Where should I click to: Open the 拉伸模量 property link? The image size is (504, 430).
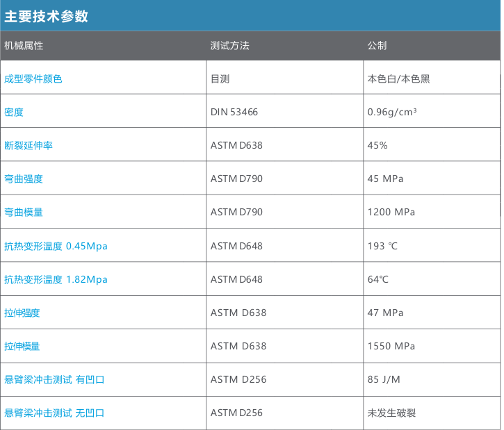coord(22,346)
